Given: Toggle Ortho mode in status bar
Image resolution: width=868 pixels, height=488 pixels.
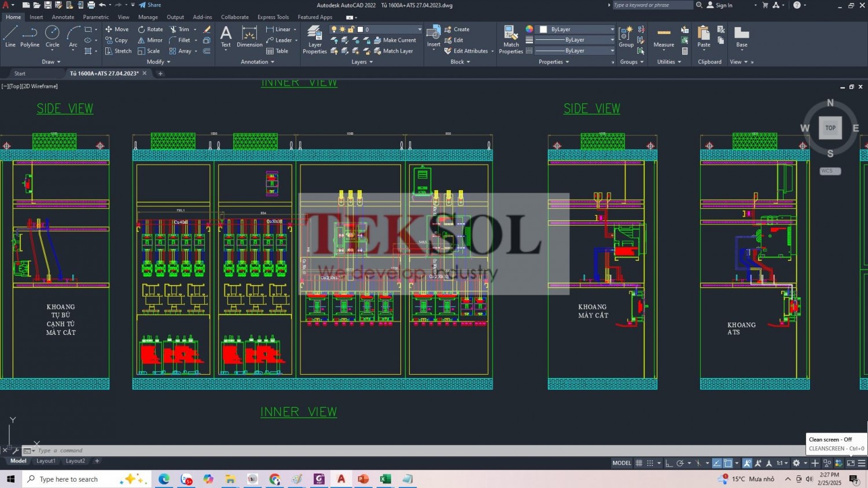Looking at the screenshot, I should pyautogui.click(x=669, y=463).
